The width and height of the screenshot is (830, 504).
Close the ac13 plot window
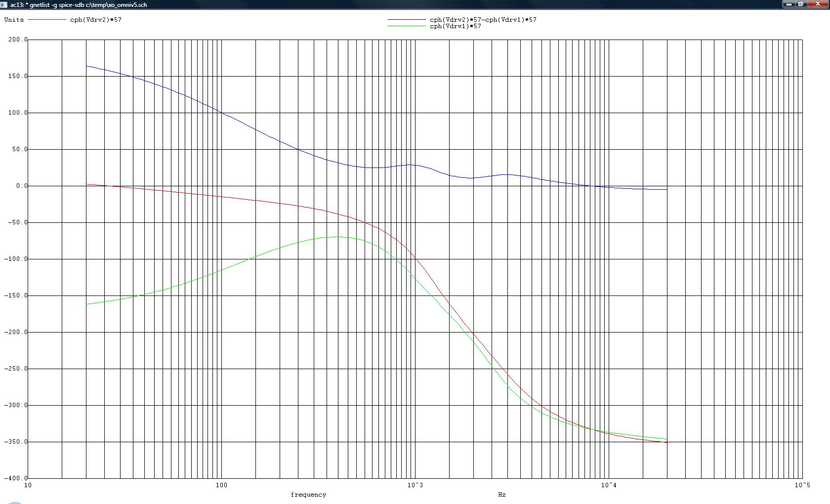pyautogui.click(x=818, y=4)
